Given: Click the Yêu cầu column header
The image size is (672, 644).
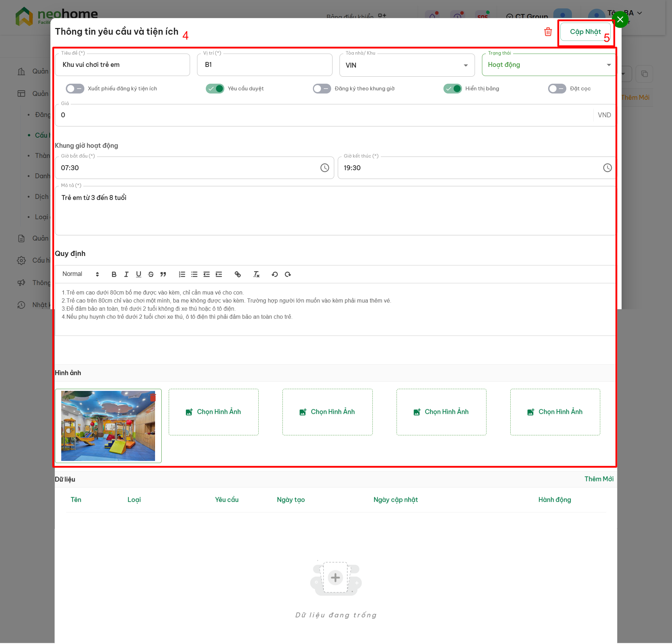Looking at the screenshot, I should click(x=226, y=500).
